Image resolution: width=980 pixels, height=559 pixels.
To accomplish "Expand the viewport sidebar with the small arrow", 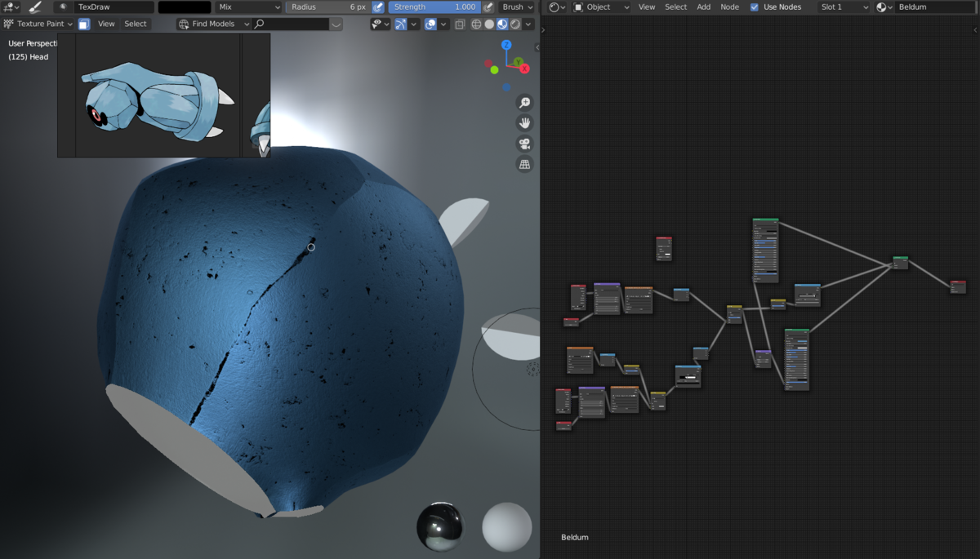I will tap(537, 47).
